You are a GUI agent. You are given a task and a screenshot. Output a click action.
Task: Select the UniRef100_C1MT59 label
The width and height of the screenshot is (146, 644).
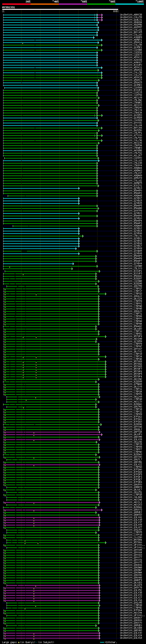tap(131, 95)
